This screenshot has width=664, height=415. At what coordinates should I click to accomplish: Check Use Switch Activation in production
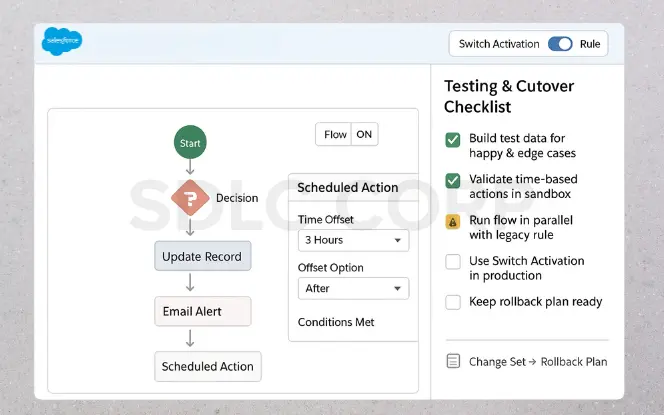pyautogui.click(x=453, y=262)
